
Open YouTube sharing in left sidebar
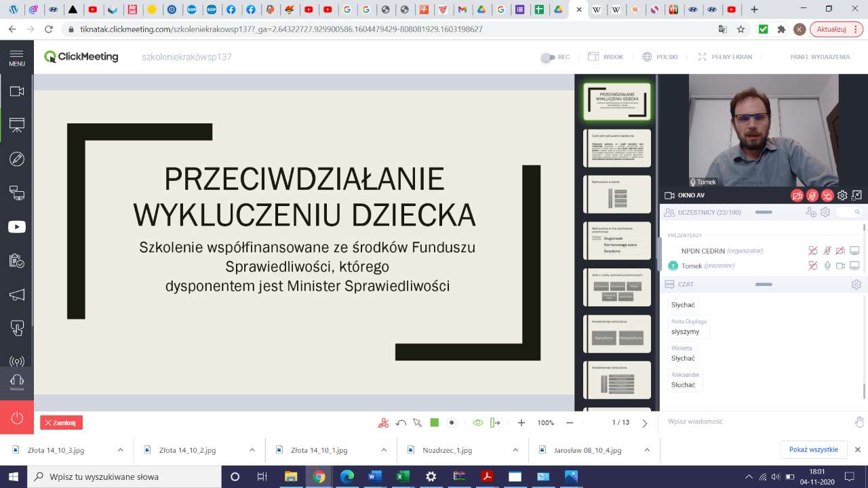point(17,227)
